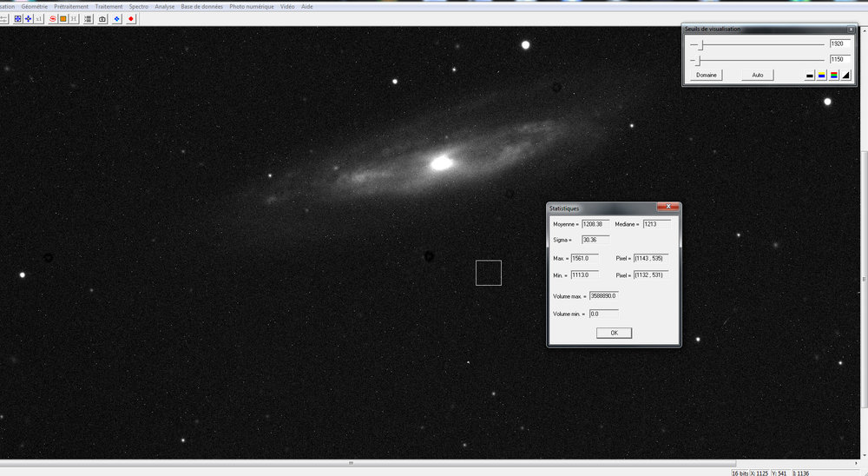Click OK in the Statistiques dialog
The image size is (868, 476).
coord(614,333)
